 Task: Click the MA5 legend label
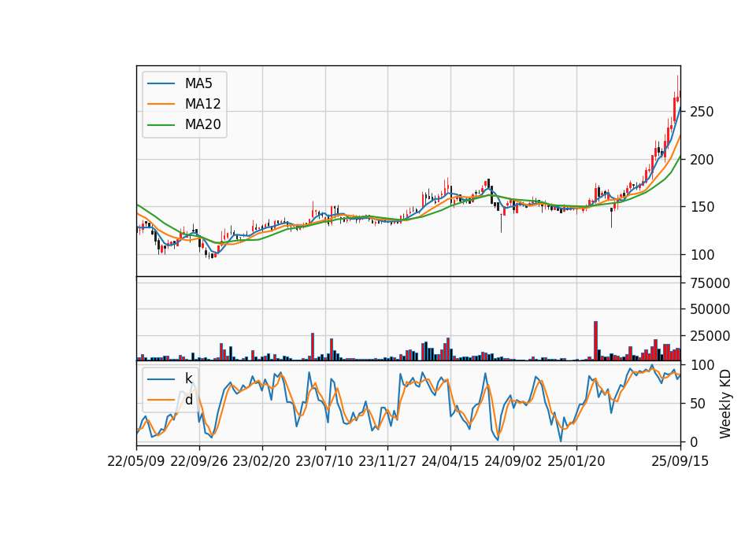pos(198,83)
